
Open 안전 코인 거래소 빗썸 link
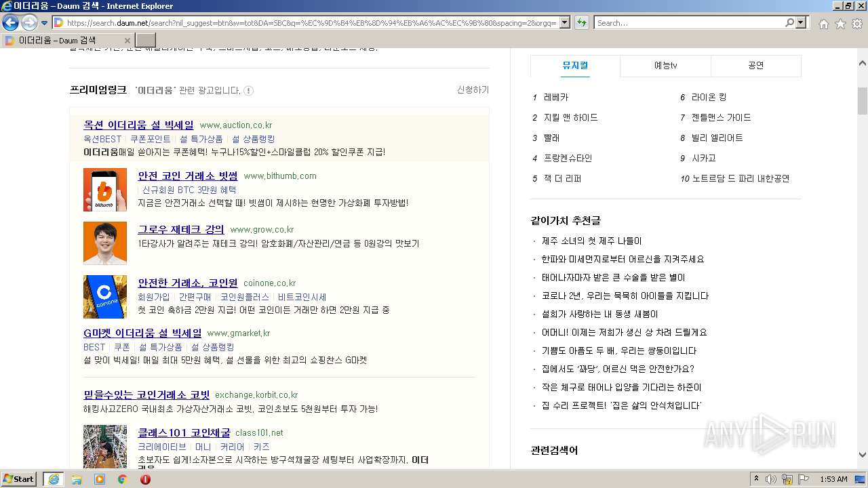pyautogui.click(x=188, y=176)
